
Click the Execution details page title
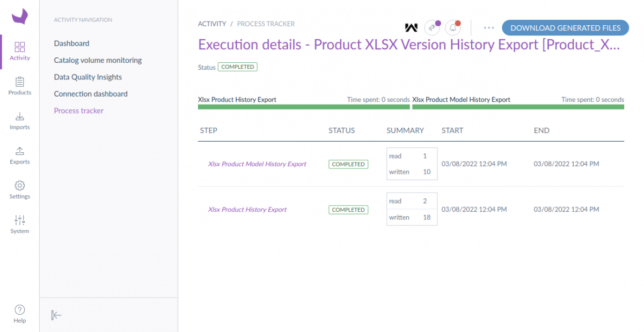(x=409, y=45)
